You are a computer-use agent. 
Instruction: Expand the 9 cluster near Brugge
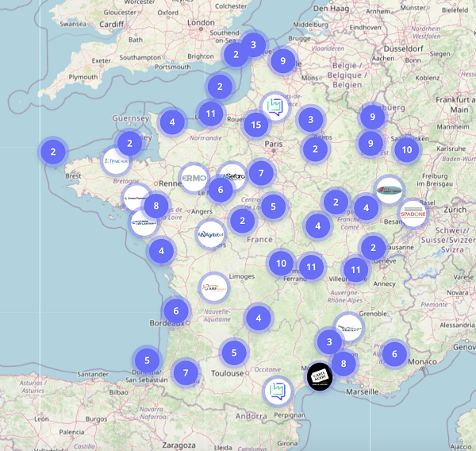pyautogui.click(x=282, y=60)
